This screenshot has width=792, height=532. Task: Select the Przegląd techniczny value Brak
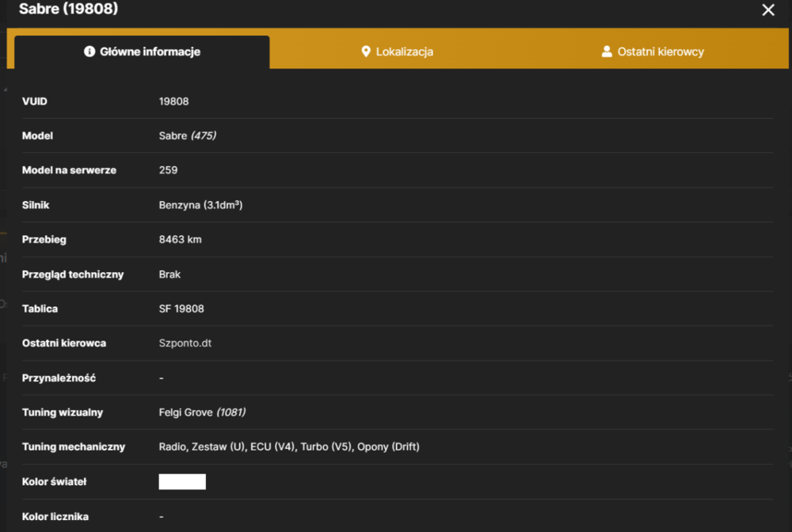pos(169,275)
